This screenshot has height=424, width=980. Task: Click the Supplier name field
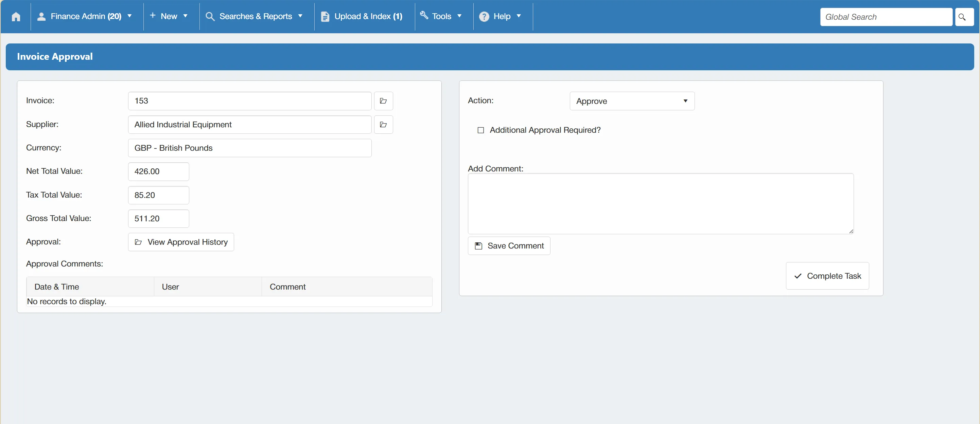click(249, 125)
